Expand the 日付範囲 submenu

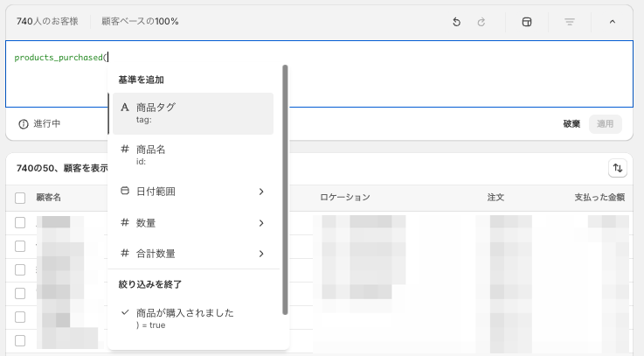tap(192, 192)
